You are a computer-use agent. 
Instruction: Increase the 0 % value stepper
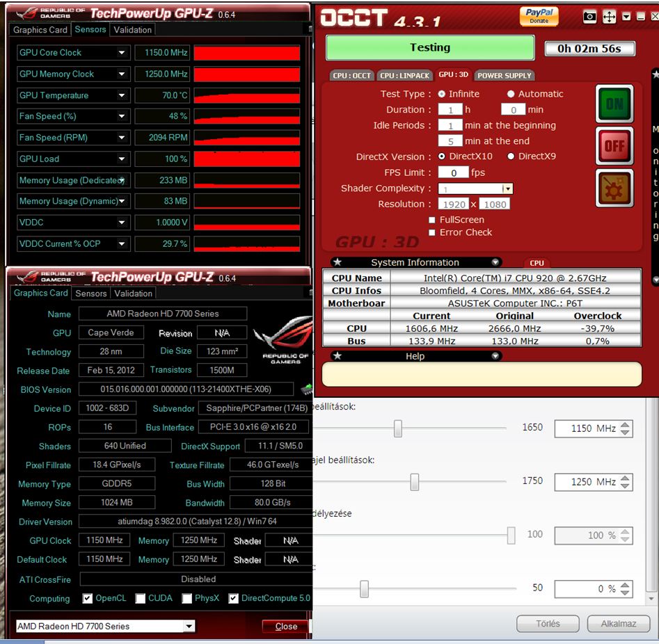click(625, 585)
